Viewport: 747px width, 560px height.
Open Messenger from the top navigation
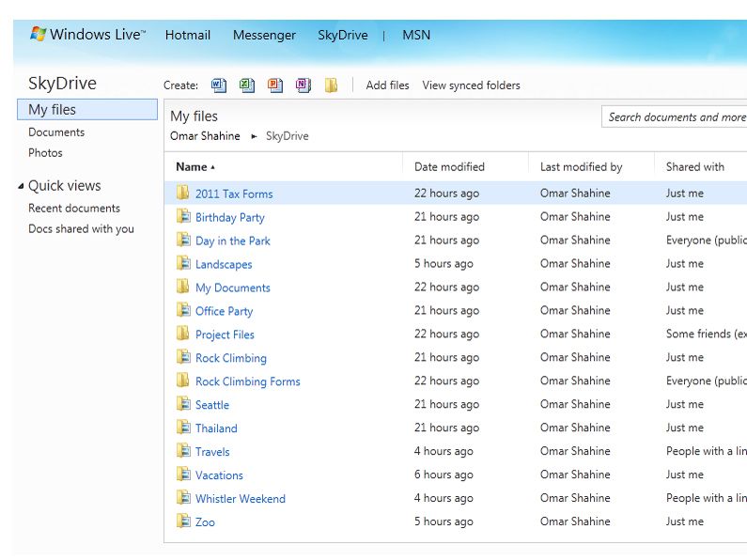point(264,36)
